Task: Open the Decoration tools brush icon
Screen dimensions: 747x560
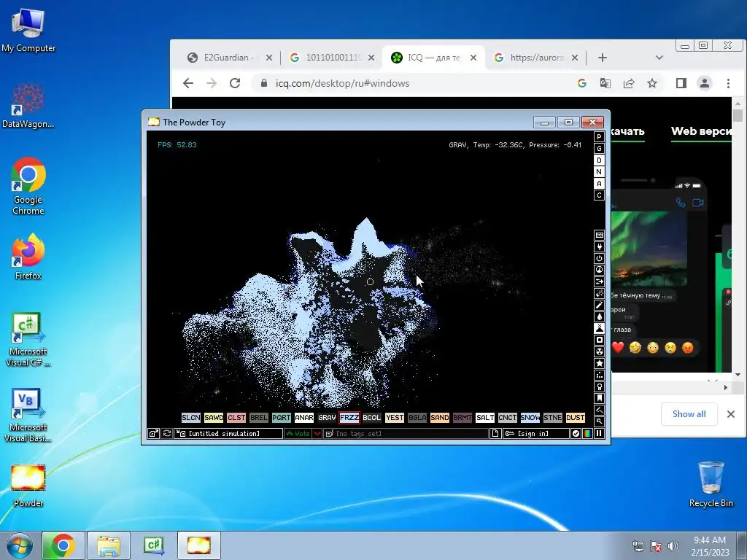Action: (600, 410)
